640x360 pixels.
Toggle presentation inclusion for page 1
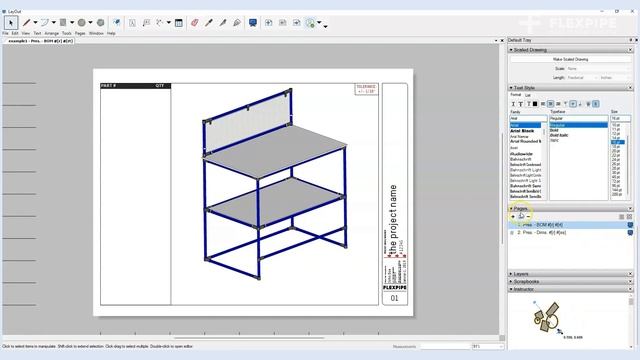630,225
